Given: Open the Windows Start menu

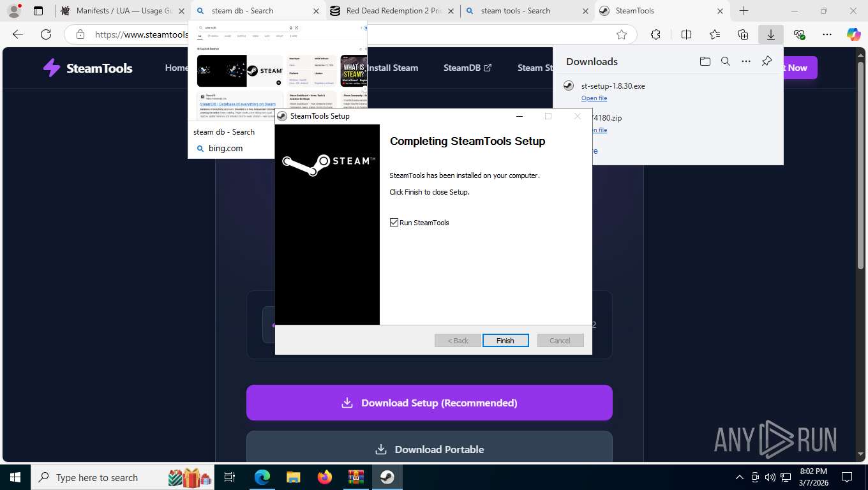Looking at the screenshot, I should (x=15, y=477).
